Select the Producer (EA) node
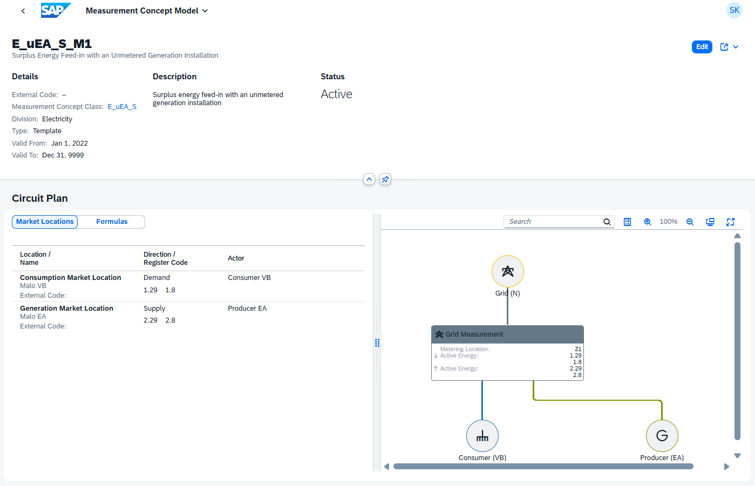Image resolution: width=755 pixels, height=486 pixels. pyautogui.click(x=662, y=436)
